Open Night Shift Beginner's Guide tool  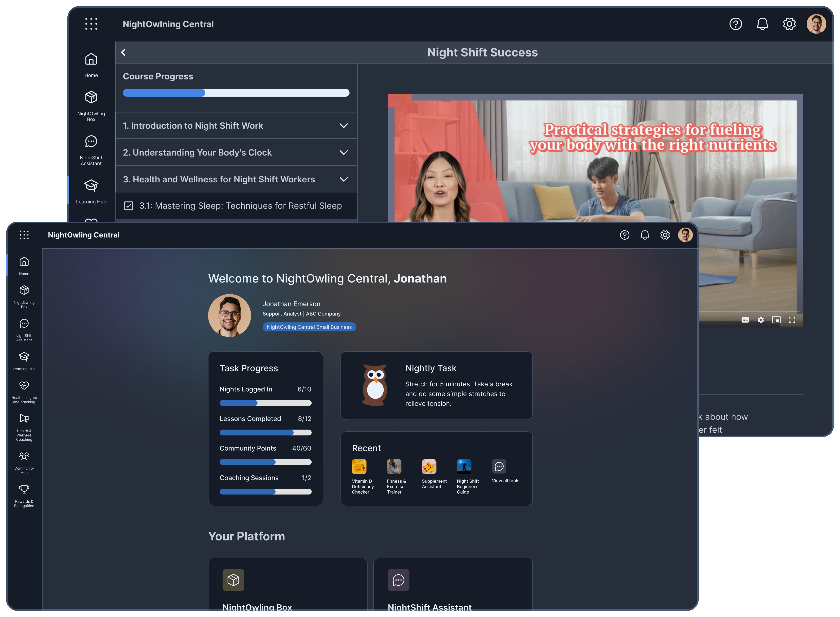[x=467, y=477]
